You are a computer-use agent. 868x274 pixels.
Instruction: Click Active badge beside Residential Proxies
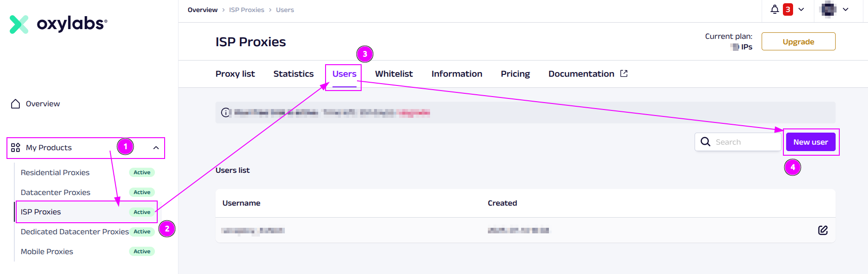pyautogui.click(x=142, y=172)
